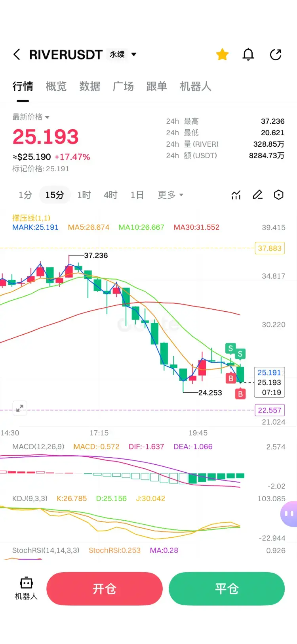Screen dimensions: 297x644
Task: Tap 标记价格: 25.191 text
Action: click(41, 169)
